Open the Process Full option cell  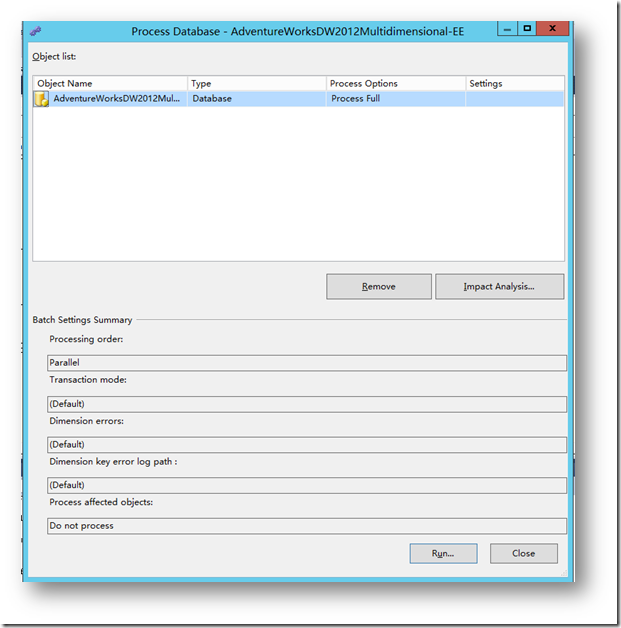click(396, 99)
